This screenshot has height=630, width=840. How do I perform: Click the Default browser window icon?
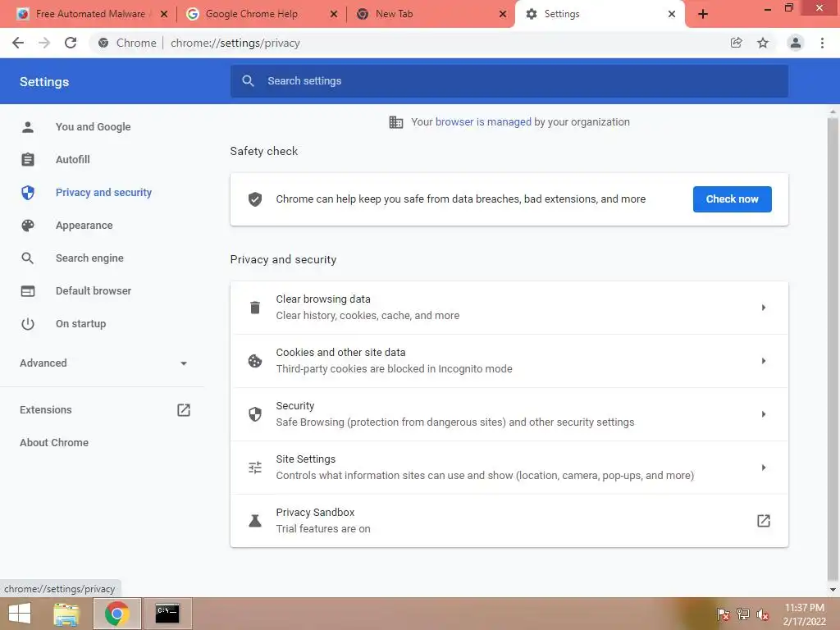click(x=28, y=291)
